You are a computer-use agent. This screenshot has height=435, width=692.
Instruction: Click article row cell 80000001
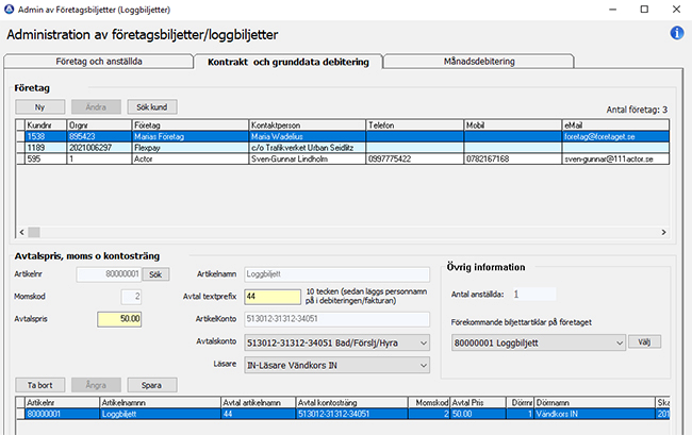62,414
